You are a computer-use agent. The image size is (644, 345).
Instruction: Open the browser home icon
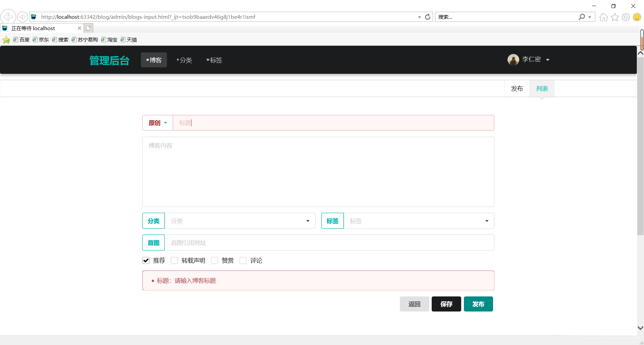click(603, 17)
